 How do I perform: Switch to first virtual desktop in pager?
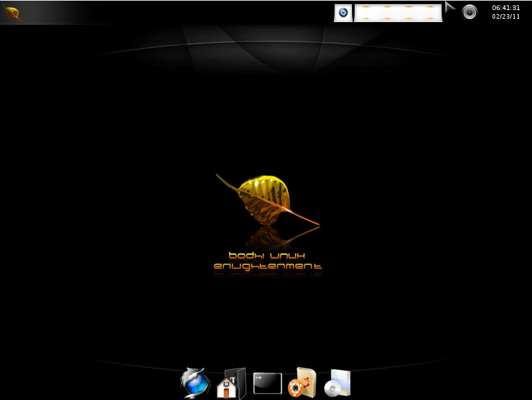point(366,13)
